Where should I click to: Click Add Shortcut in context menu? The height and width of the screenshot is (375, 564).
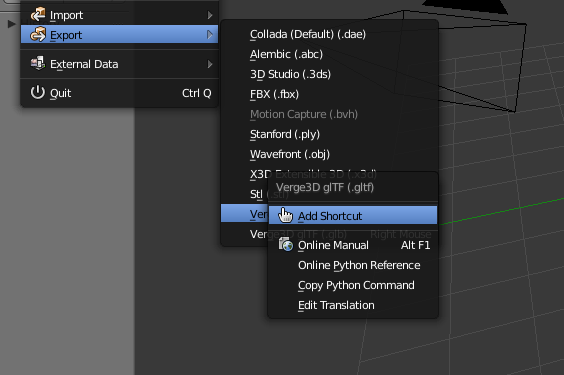click(x=353, y=216)
